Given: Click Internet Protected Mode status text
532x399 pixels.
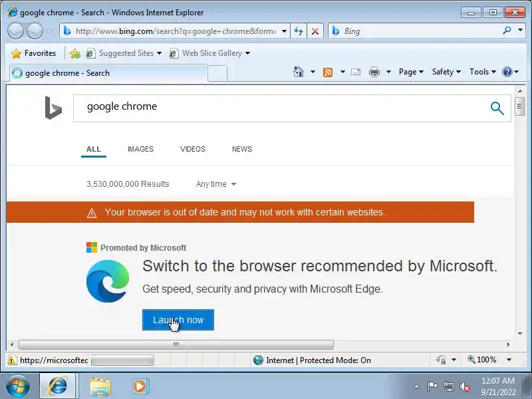Looking at the screenshot, I should pyautogui.click(x=319, y=360).
